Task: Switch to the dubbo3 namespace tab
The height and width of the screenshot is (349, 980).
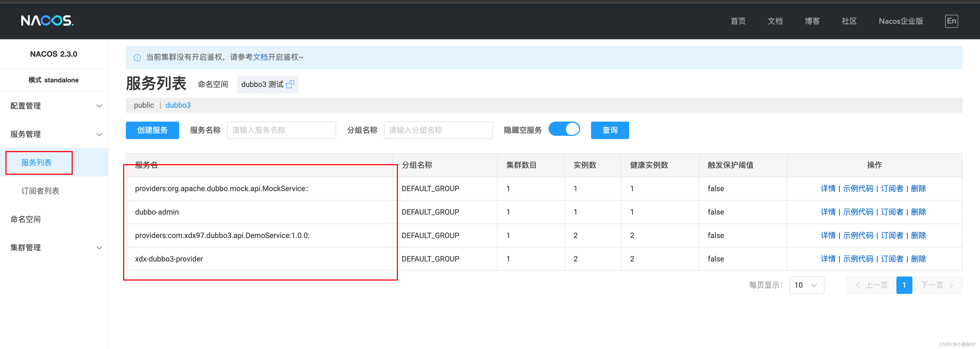Action: coord(178,105)
